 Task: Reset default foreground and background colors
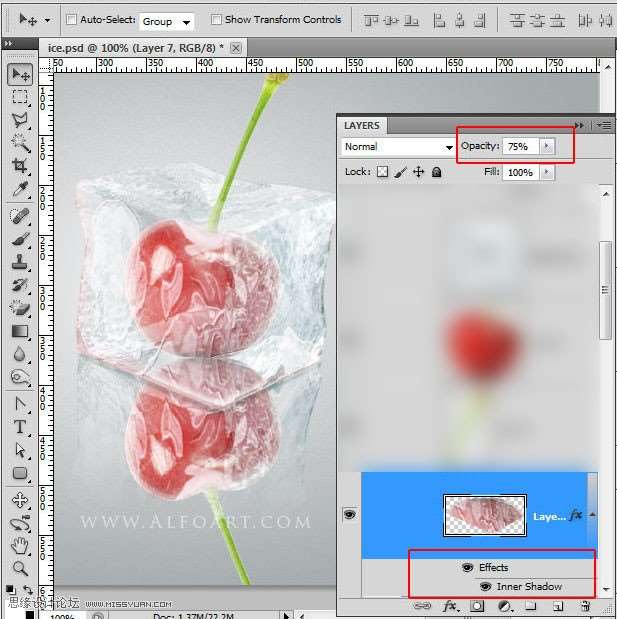pyautogui.click(x=11, y=590)
